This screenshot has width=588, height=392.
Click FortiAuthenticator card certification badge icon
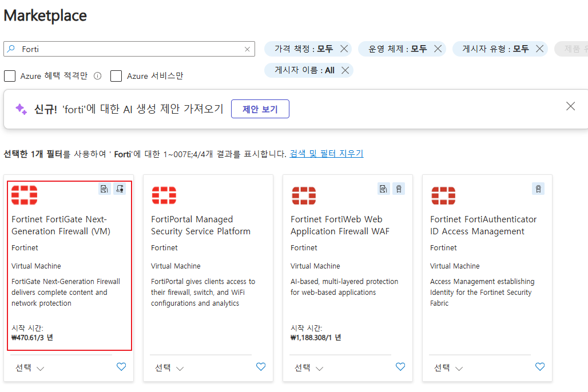tap(538, 189)
